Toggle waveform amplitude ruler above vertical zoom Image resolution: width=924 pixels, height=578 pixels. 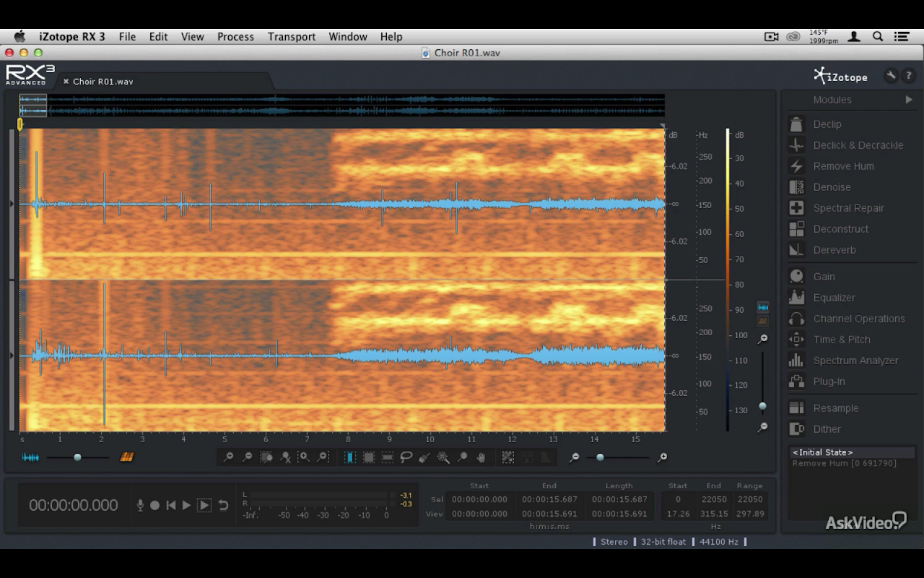pos(762,308)
